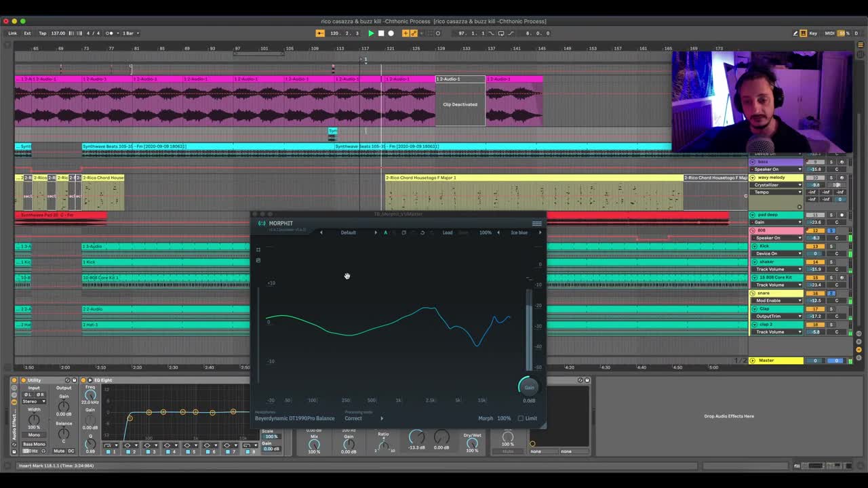Click the Link button
The width and height of the screenshot is (868, 488).
coord(13,33)
